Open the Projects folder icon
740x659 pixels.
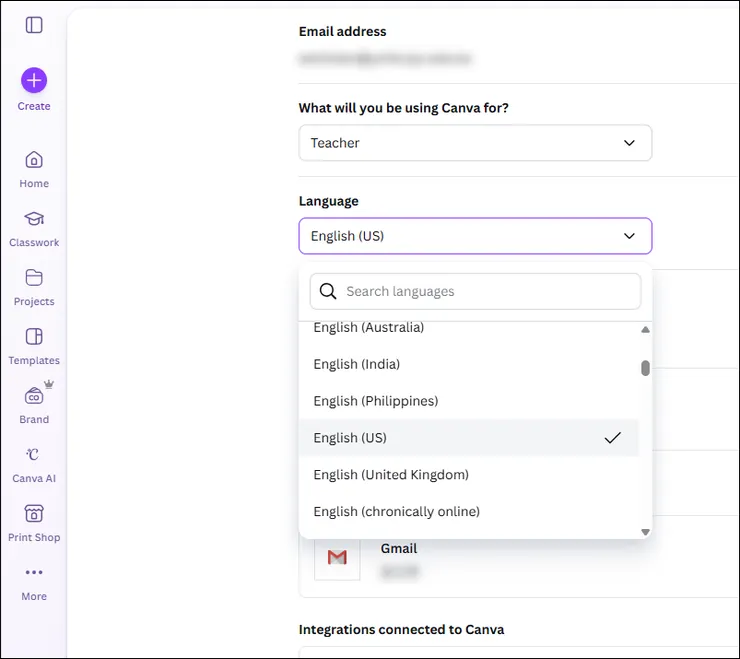click(x=34, y=278)
